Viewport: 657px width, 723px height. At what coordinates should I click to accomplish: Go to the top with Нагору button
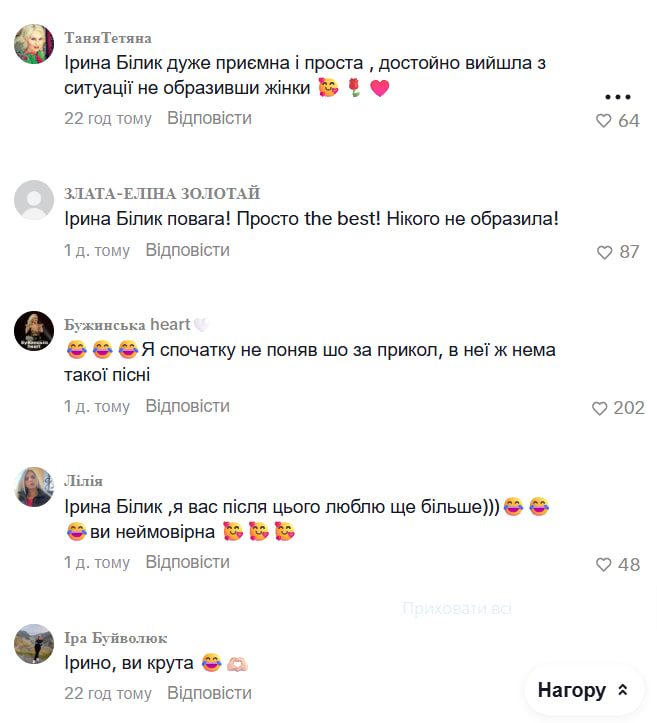point(584,690)
